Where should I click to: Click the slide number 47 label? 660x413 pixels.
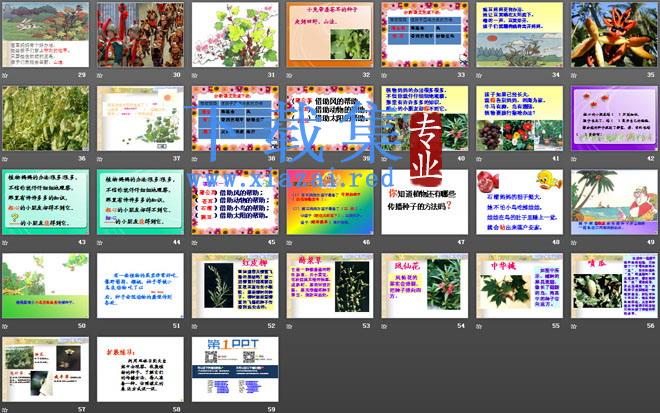coord(461,242)
